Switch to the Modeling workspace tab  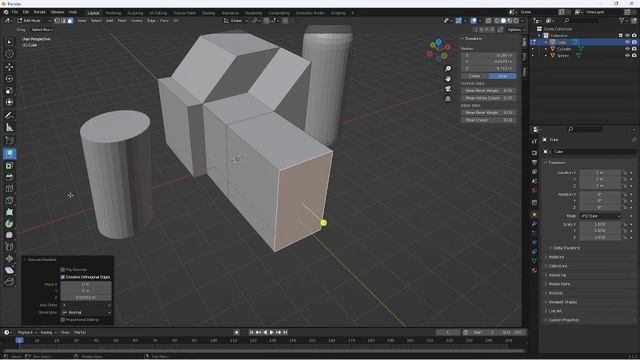coord(113,13)
